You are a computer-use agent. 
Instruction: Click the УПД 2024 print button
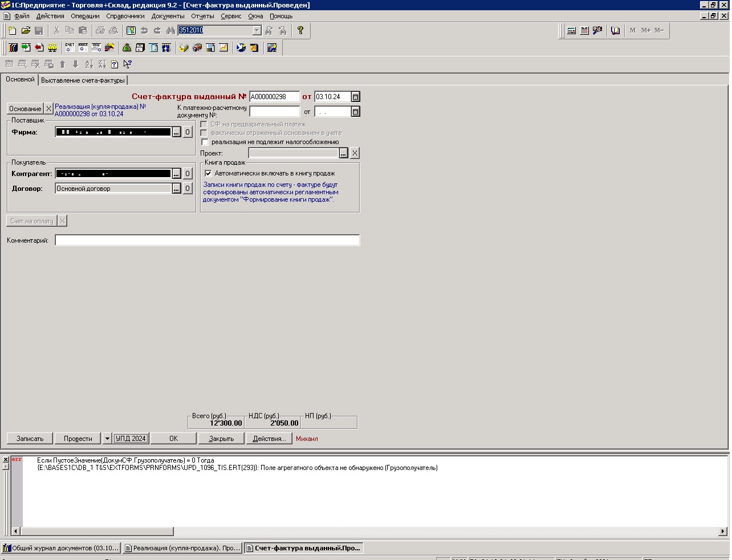pyautogui.click(x=131, y=439)
